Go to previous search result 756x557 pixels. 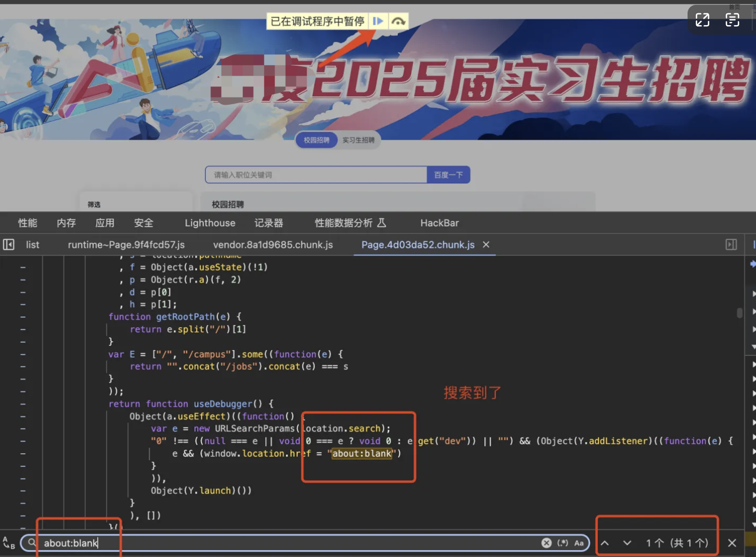pos(605,543)
